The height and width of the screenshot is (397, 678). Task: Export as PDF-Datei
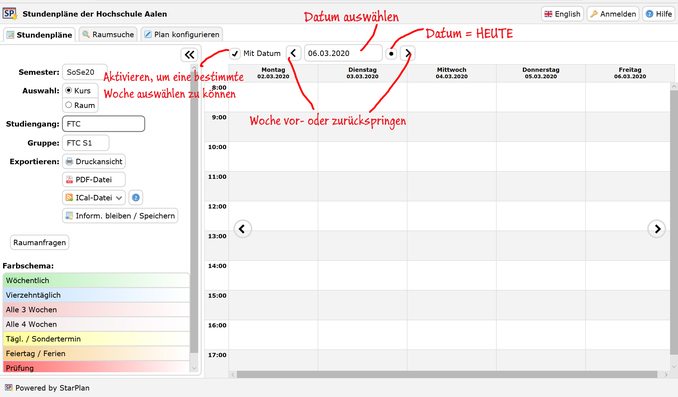(x=94, y=179)
